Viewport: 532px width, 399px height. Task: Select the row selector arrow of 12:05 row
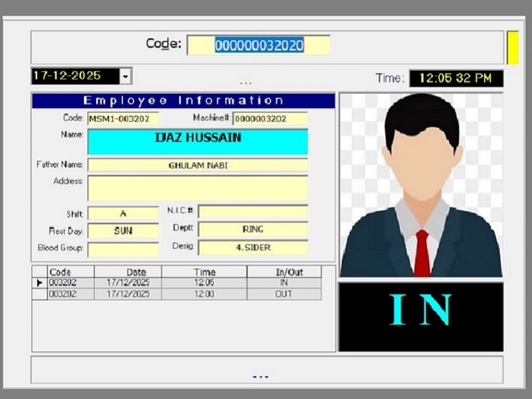coord(39,282)
